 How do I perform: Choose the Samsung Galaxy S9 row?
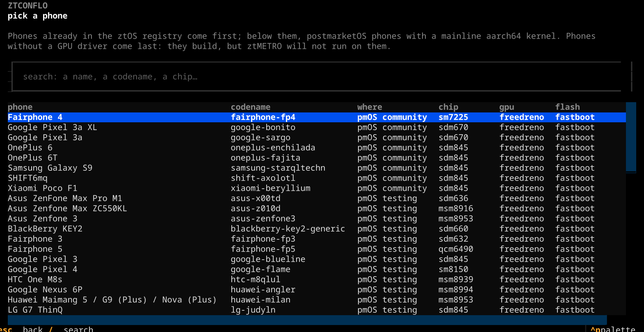[317, 168]
